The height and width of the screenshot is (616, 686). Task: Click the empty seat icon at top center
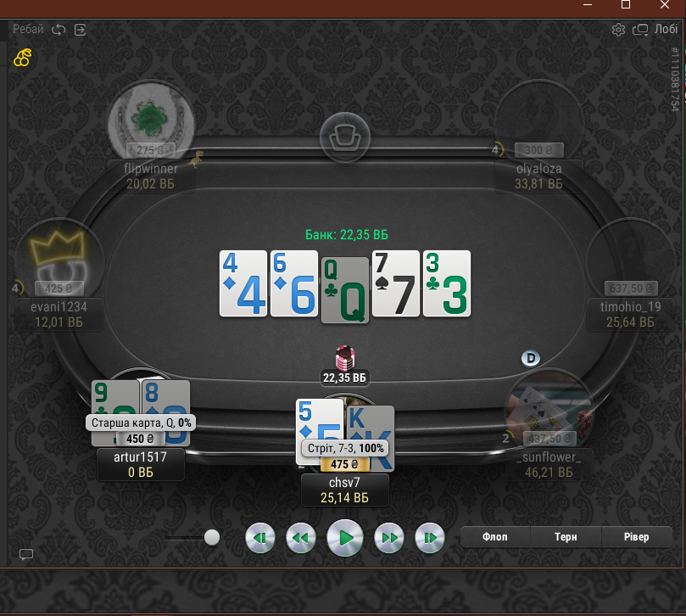pos(345,137)
